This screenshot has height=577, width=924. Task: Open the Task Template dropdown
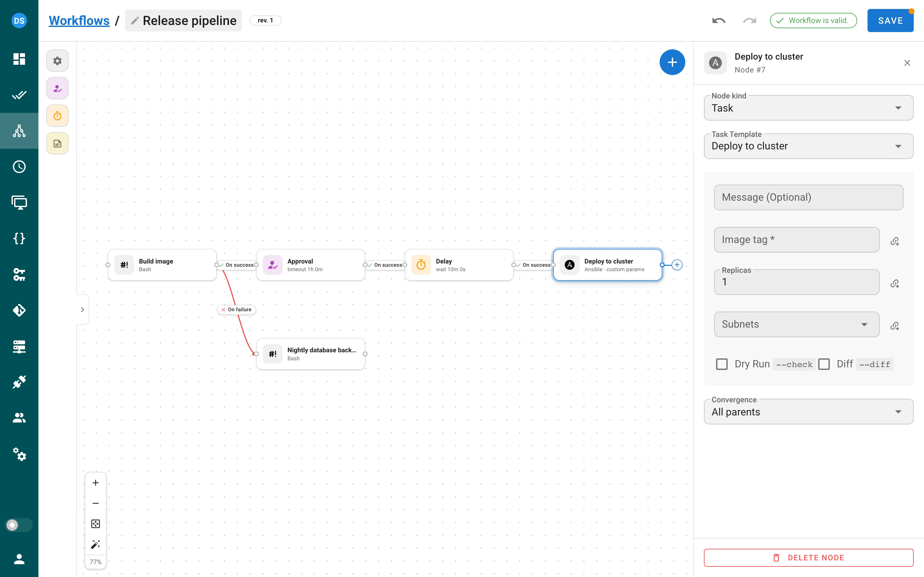[808, 146]
